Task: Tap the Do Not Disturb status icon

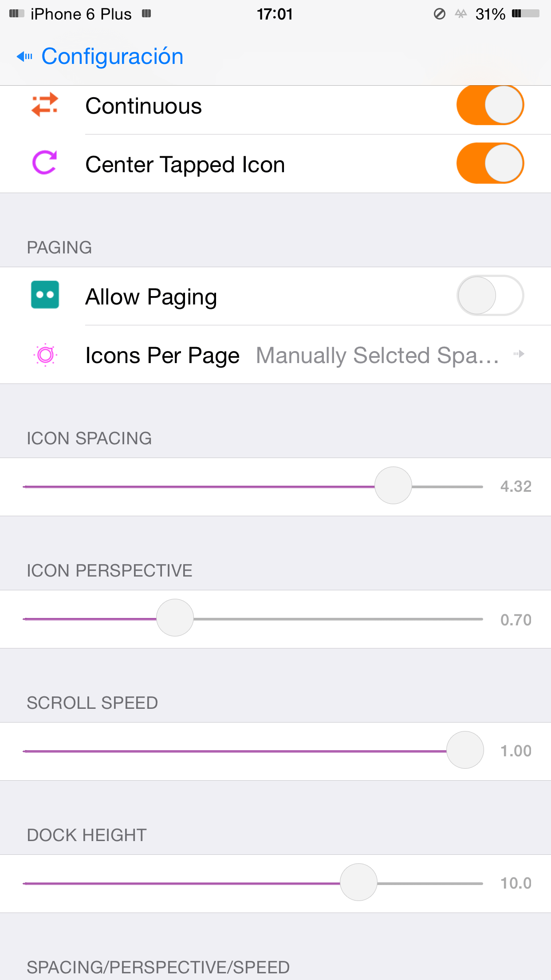Action: tap(439, 14)
